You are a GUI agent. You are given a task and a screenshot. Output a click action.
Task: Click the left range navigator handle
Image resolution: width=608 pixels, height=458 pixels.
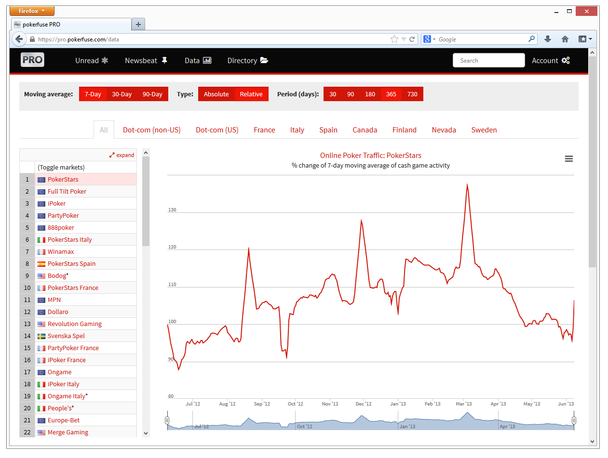click(x=167, y=420)
